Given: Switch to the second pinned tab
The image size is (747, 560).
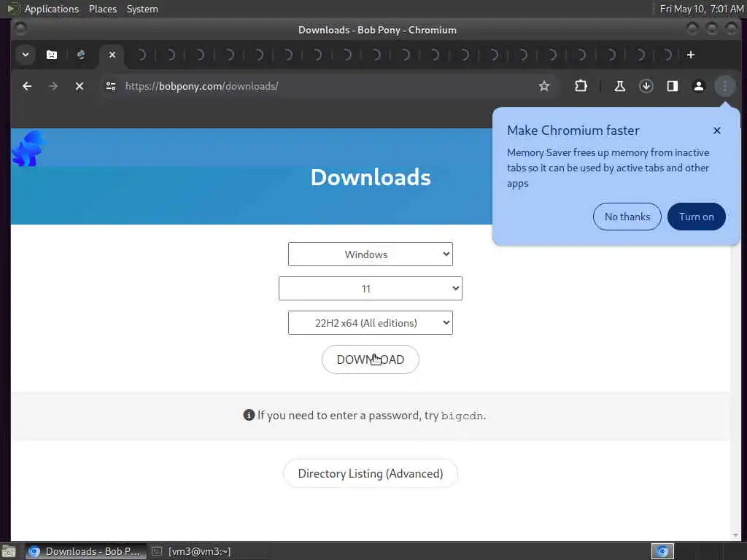Looking at the screenshot, I should 81,55.
